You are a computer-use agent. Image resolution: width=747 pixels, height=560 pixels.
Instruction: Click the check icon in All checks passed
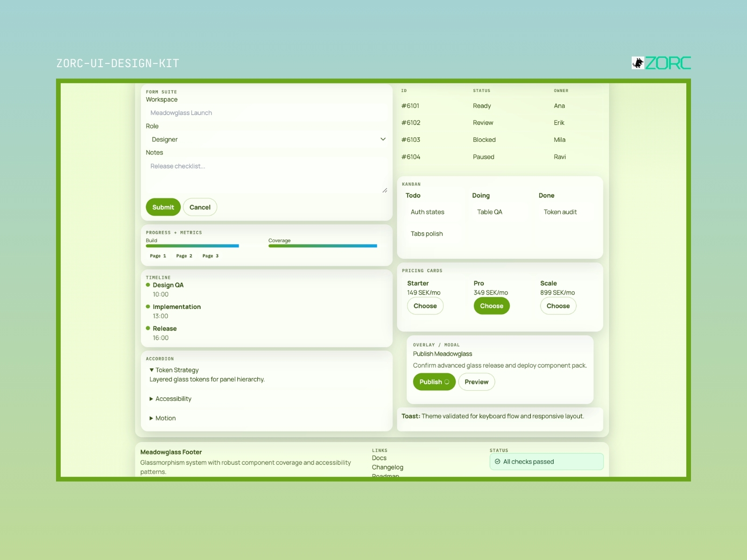[x=497, y=462]
